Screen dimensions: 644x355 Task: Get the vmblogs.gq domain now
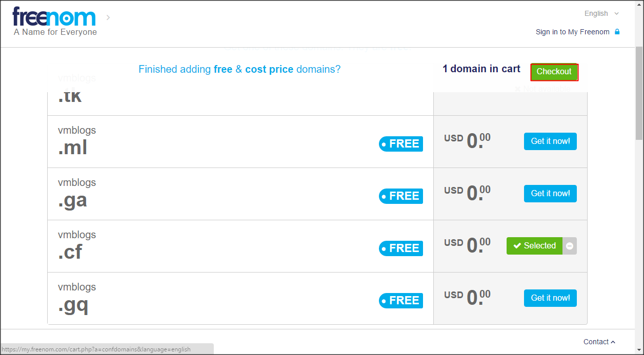coord(550,298)
